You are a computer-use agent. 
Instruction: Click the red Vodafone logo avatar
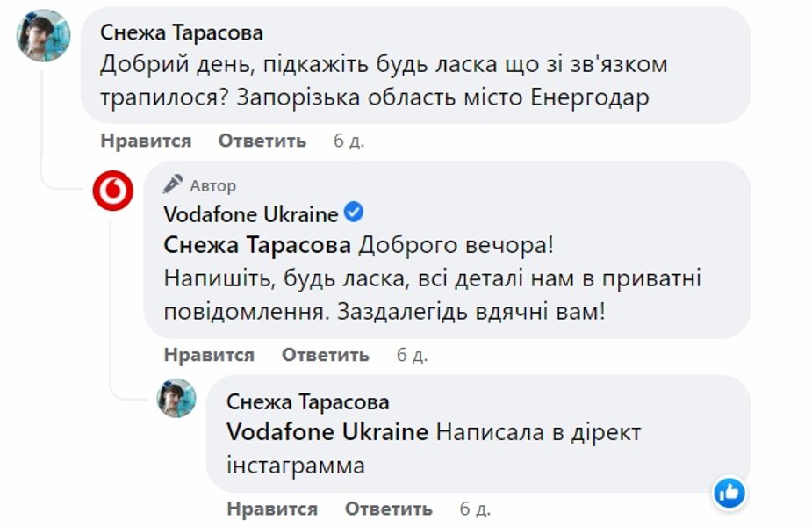(x=113, y=191)
